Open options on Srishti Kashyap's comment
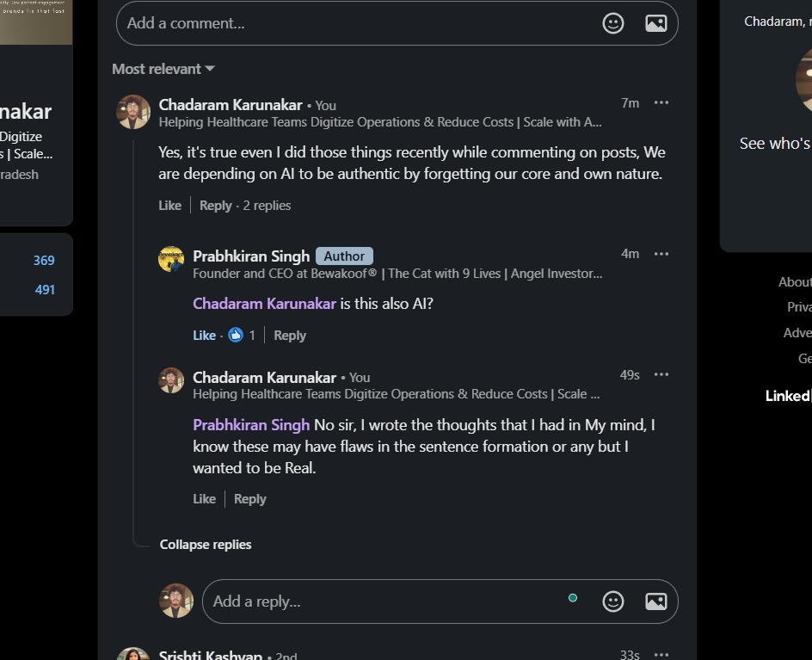 pyautogui.click(x=661, y=654)
